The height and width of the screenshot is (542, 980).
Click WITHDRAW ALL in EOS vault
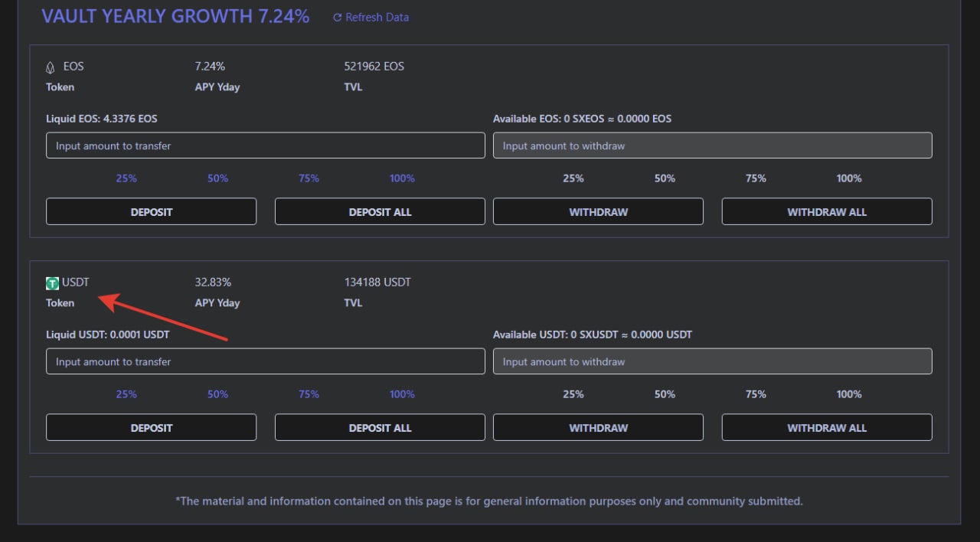pyautogui.click(x=827, y=211)
